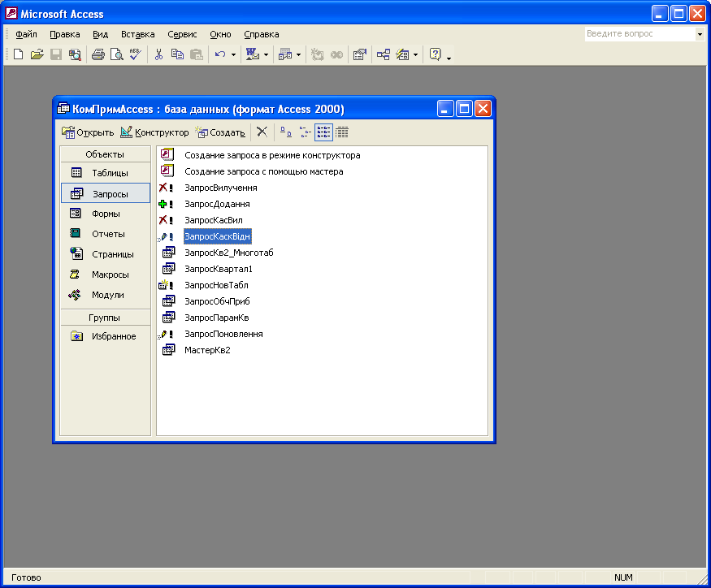Select 'Создание запроса в режиме конструктора'
Viewport: 711px width, 588px height.
(x=272, y=155)
